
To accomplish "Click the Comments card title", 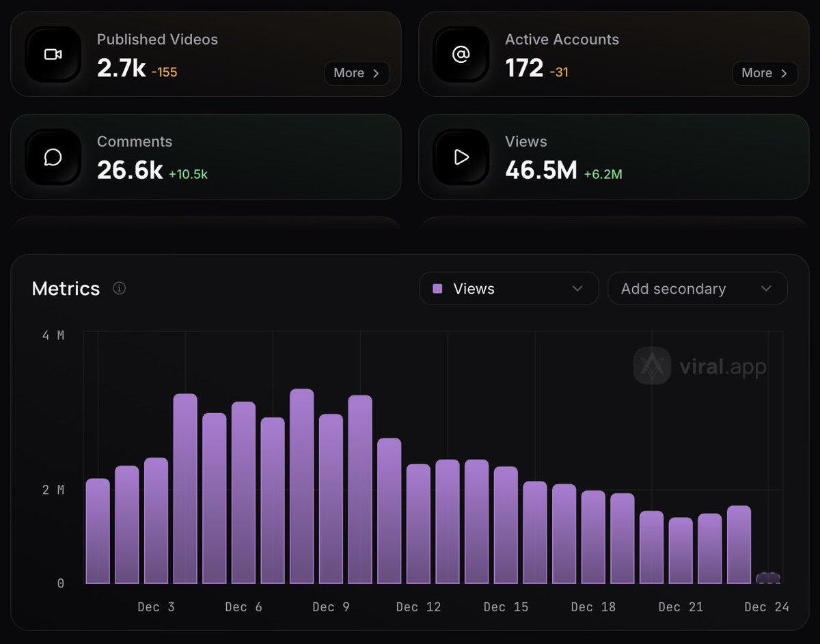I will tap(135, 141).
